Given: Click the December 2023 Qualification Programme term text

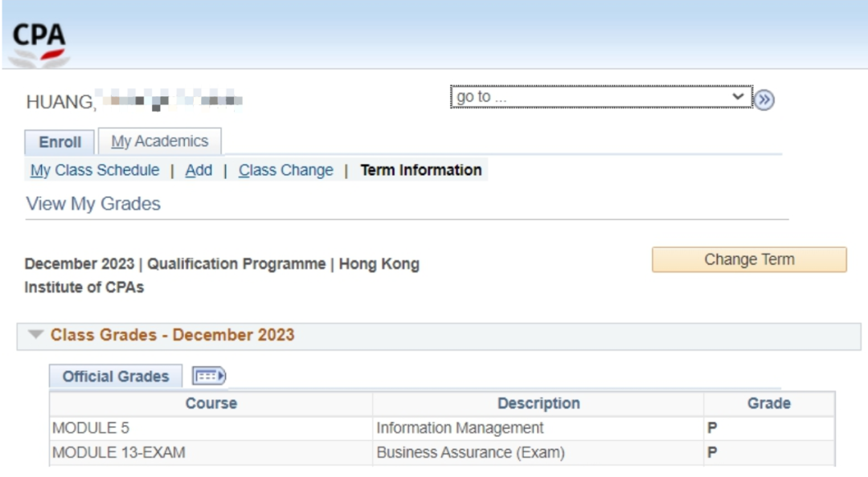Looking at the screenshot, I should 222,275.
